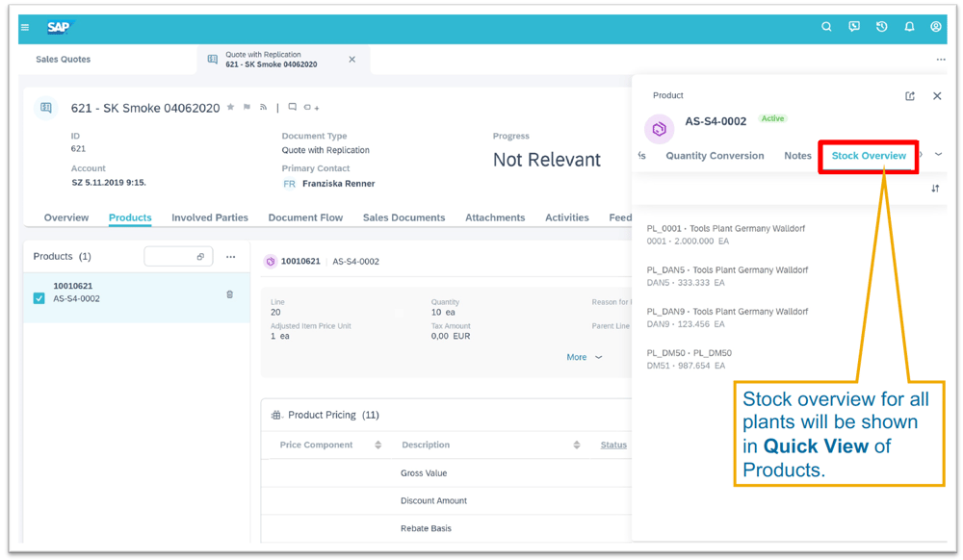Open notifications bell

(909, 26)
